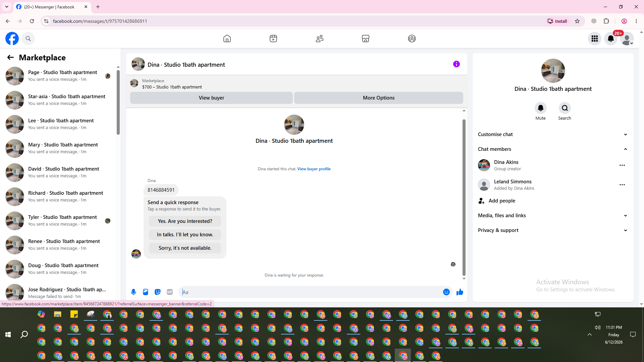This screenshot has height=362, width=644.
Task: Search within the conversation
Action: point(565,108)
